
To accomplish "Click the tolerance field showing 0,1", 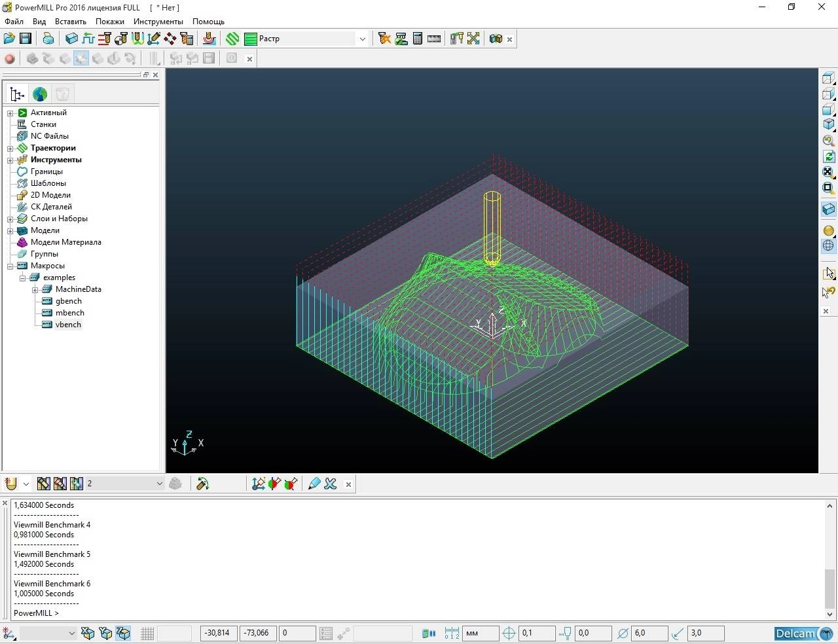I will coord(537,633).
